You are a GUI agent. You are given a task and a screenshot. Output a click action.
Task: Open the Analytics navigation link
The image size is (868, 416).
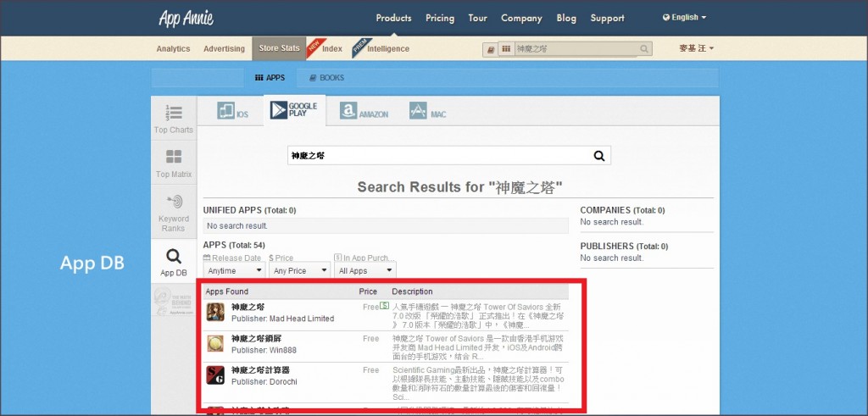tap(173, 49)
